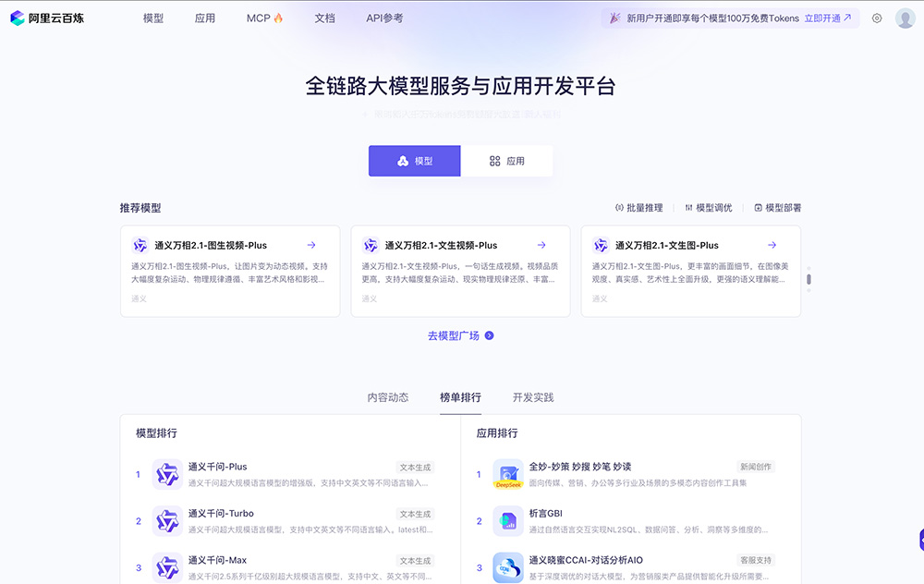This screenshot has height=584, width=924.
Task: Open 通义万相2.1-文生图-Plus card title
Action: [x=666, y=245]
